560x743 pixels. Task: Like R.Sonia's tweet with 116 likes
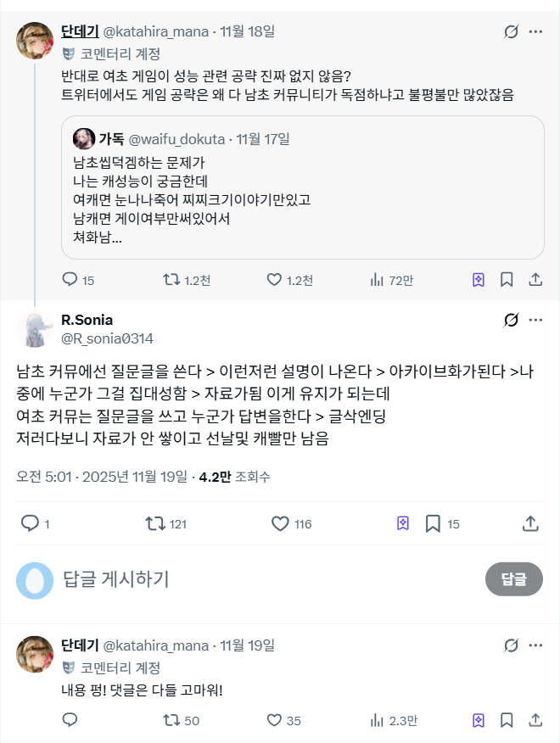(x=281, y=524)
